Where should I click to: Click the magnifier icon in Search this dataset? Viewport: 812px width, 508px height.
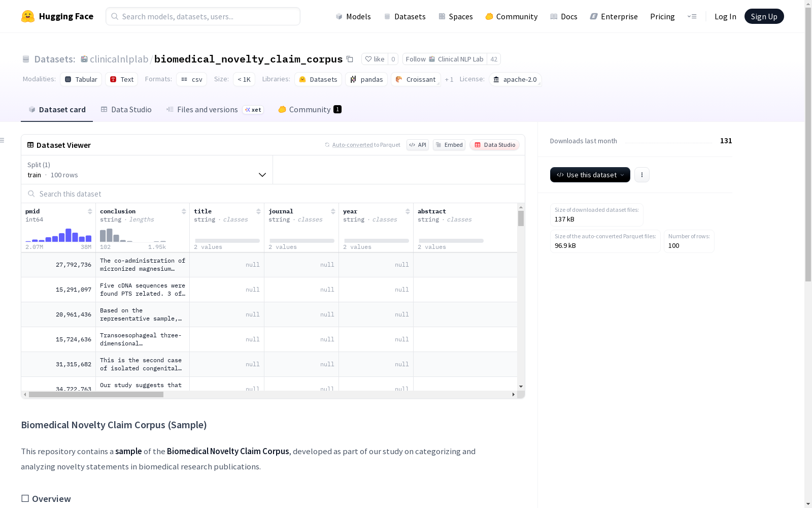[31, 194]
